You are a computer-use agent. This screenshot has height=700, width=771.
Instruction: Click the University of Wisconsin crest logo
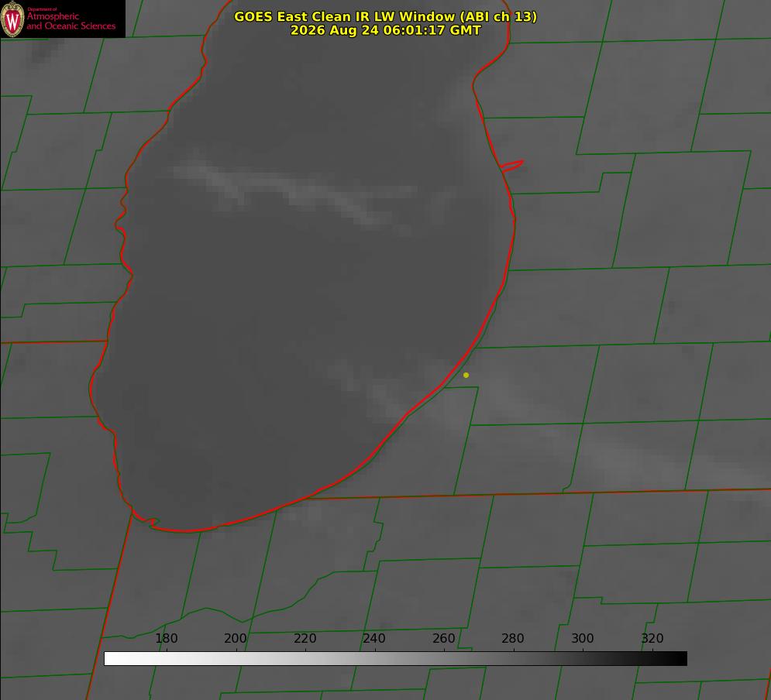(12, 19)
